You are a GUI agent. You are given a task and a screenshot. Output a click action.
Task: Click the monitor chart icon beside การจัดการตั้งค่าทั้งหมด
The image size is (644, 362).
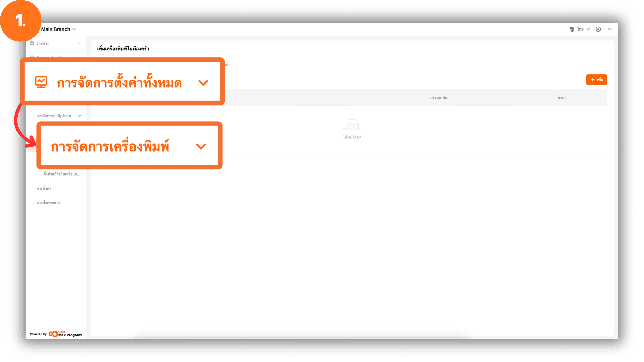click(41, 82)
